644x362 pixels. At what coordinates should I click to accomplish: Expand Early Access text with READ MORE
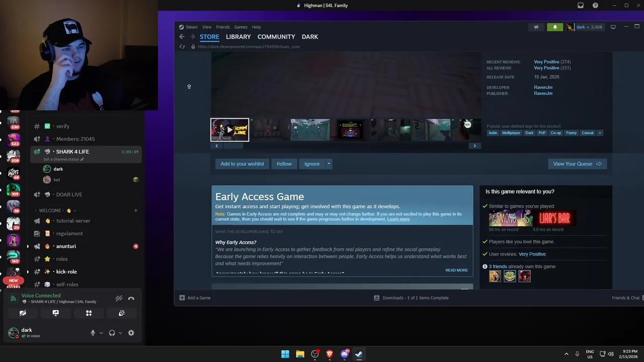456,270
